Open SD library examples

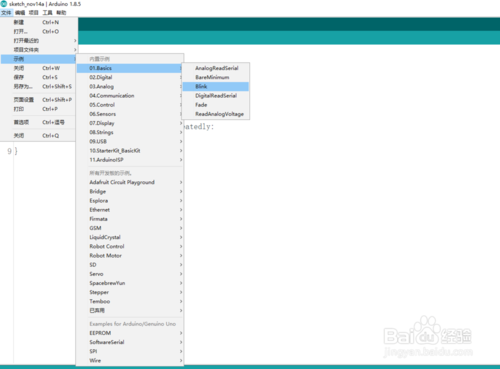130,265
